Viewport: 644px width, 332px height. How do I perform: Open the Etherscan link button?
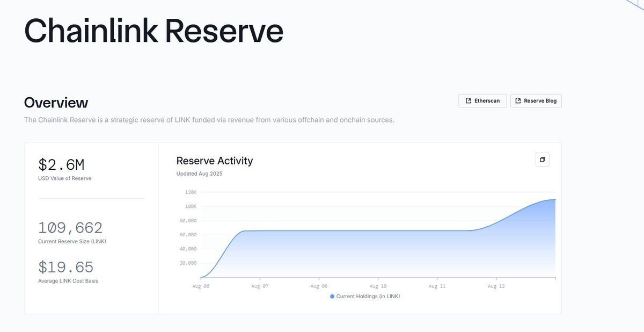pyautogui.click(x=482, y=101)
